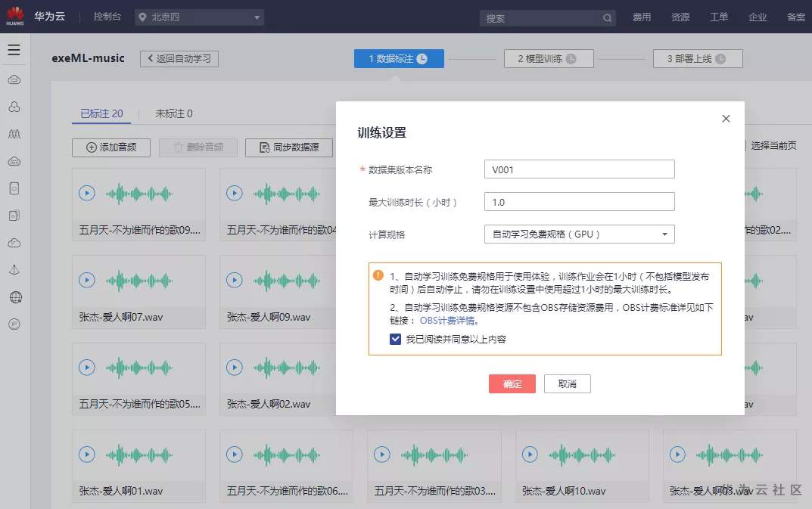Open 备案 menu
812x509 pixels.
(x=796, y=17)
